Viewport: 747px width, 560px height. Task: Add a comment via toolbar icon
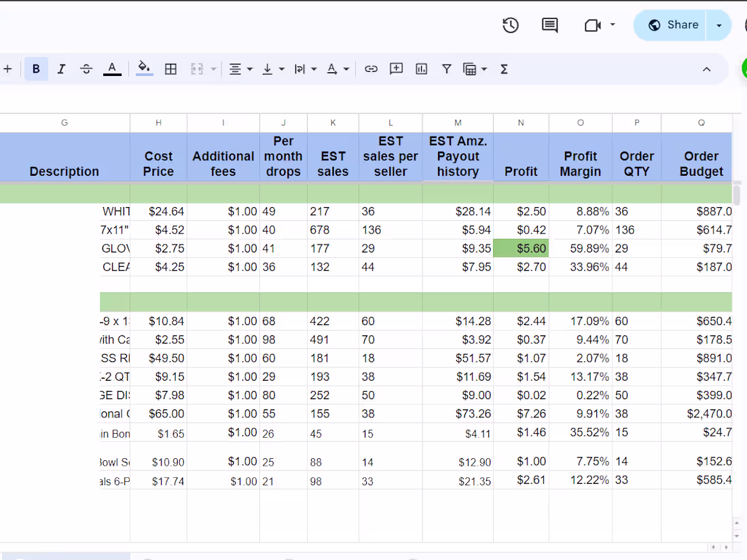coord(396,69)
